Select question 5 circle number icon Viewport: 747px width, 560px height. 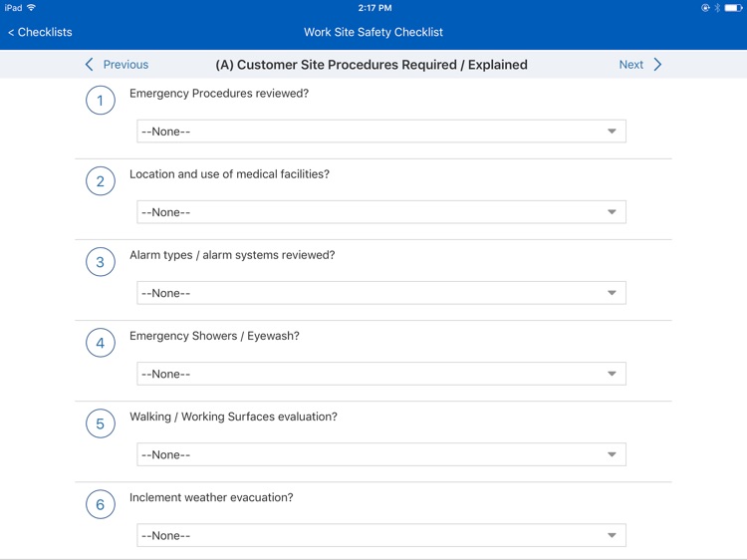pos(100,423)
